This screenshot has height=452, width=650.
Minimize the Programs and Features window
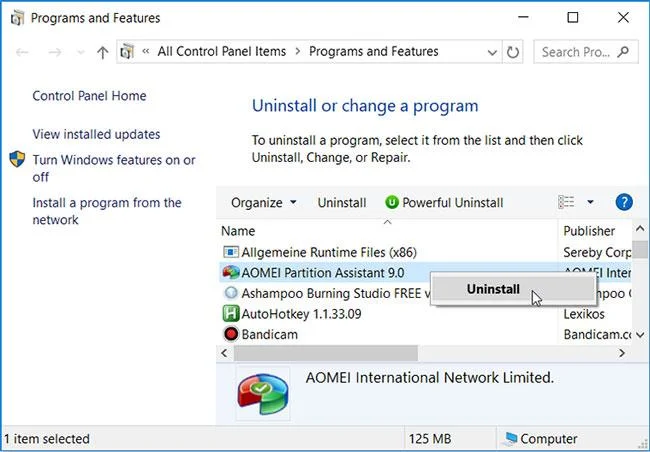(x=523, y=17)
